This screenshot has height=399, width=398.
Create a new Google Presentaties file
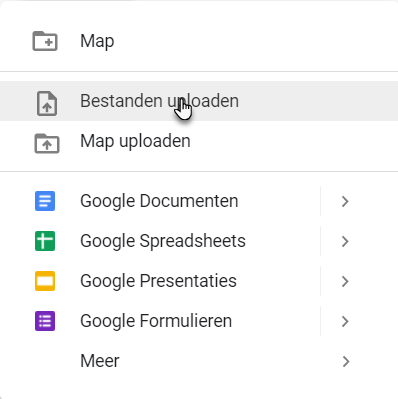(158, 281)
